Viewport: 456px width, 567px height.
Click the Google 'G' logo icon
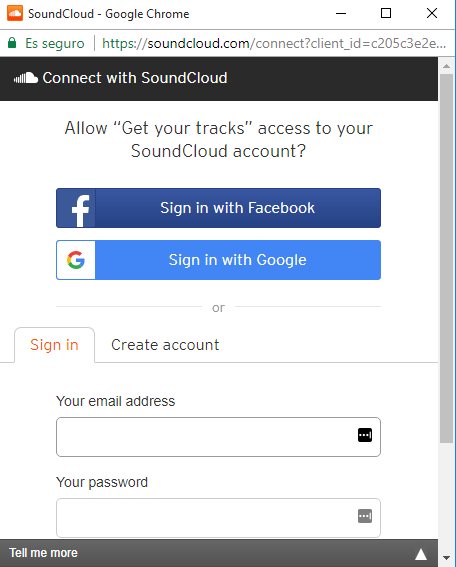76,260
